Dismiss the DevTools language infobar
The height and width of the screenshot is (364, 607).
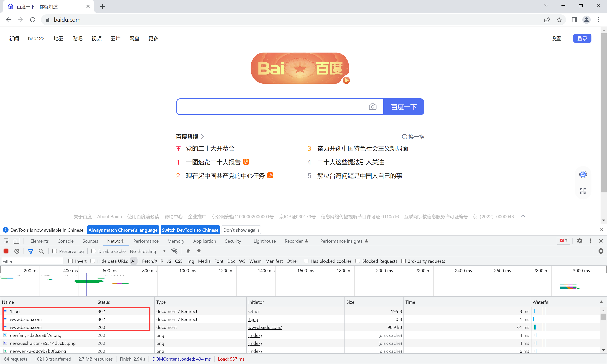[602, 230]
